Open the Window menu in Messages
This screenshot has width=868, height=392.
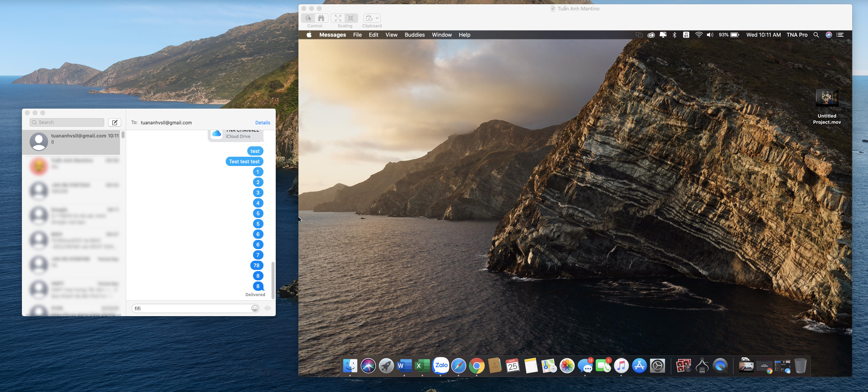tap(441, 35)
